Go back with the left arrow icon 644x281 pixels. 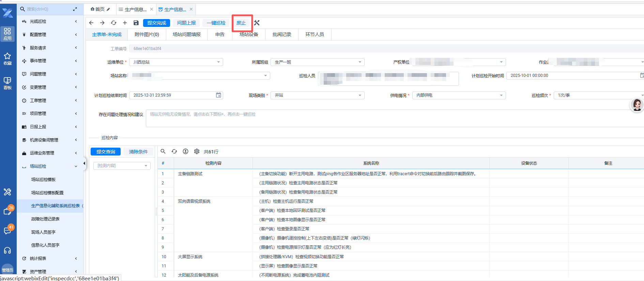coord(91,23)
